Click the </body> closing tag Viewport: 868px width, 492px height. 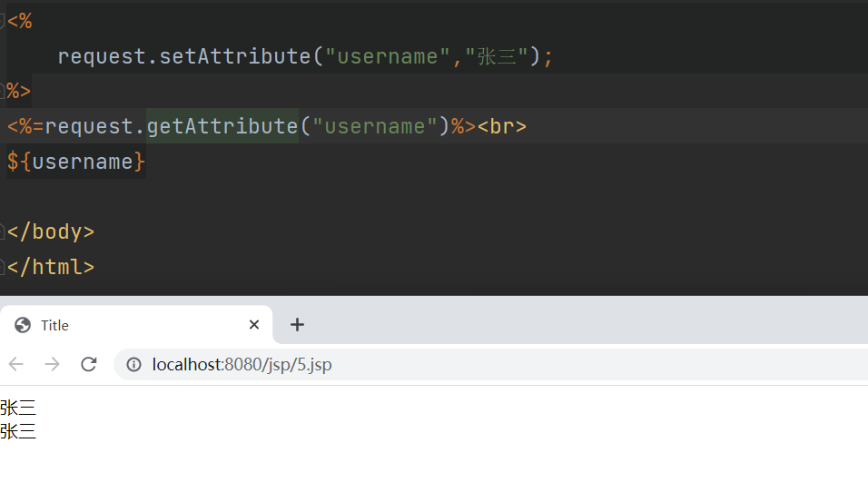click(50, 231)
